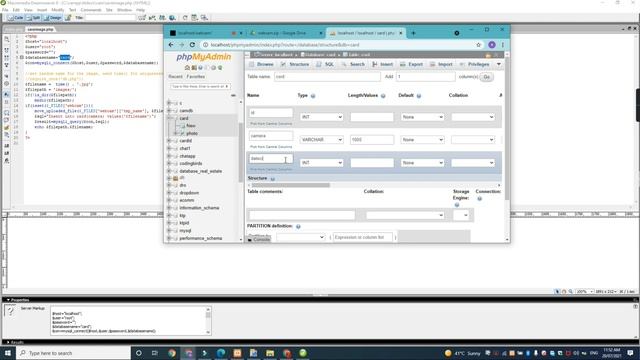640x360 pixels.
Task: Click help icon under Connection label
Action: pyautogui.click(x=480, y=199)
